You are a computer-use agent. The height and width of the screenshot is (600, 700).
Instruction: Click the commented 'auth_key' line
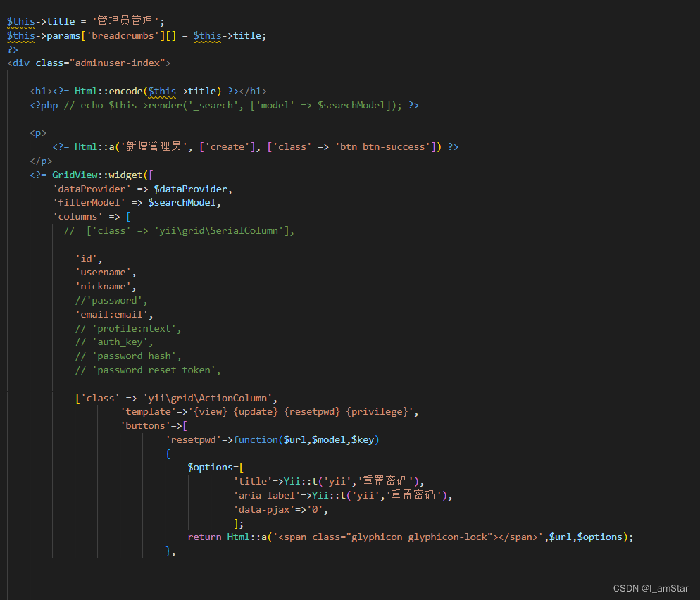click(x=114, y=342)
